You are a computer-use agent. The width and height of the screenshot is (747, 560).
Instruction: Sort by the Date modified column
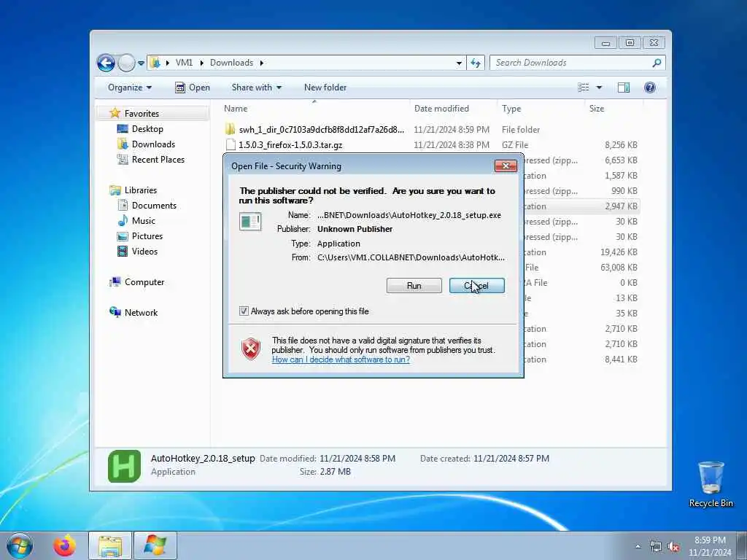[454, 109]
